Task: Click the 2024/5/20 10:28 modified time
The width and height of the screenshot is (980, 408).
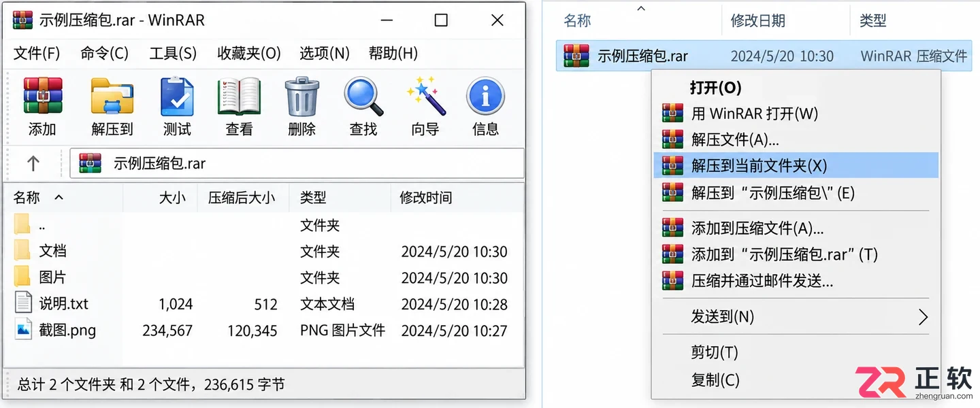Action: click(x=455, y=304)
